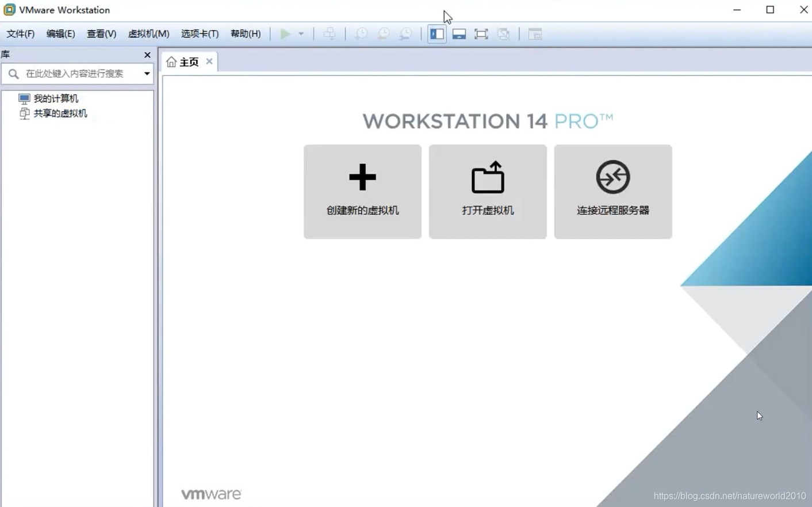Click the console view icon in toolbar
Image resolution: width=812 pixels, height=507 pixels.
click(535, 34)
